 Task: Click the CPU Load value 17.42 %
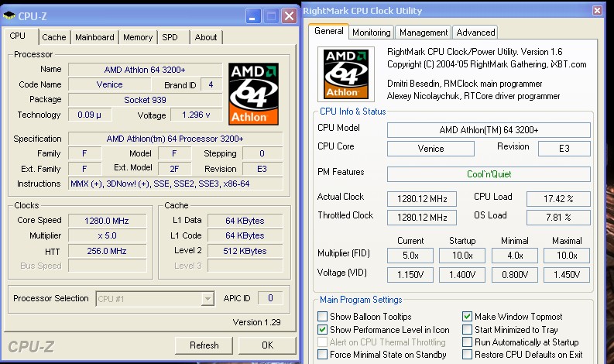(558, 199)
